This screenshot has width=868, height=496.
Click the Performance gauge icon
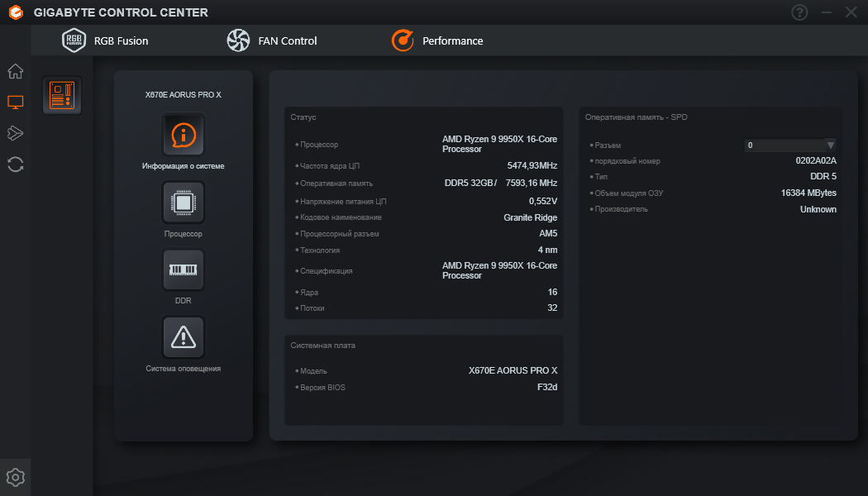(x=403, y=41)
